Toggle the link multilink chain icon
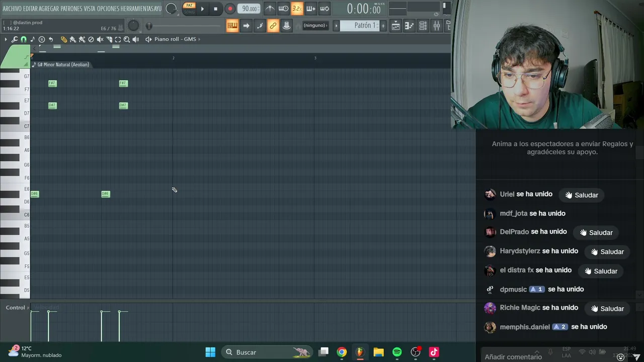 click(273, 26)
